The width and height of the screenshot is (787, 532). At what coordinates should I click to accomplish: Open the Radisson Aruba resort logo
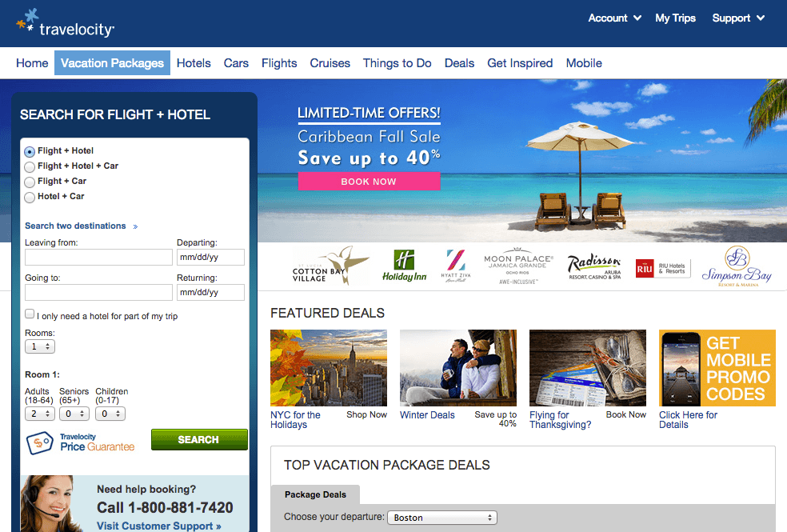[x=594, y=266]
